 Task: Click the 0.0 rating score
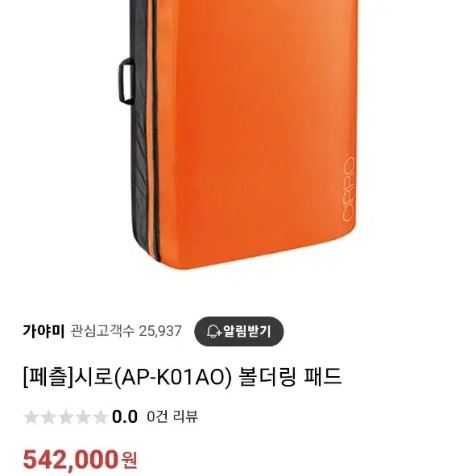(x=125, y=417)
